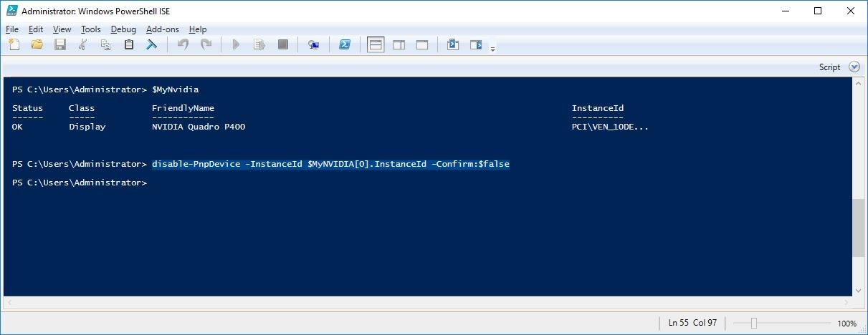The height and width of the screenshot is (335, 868).
Task: Undo the last action
Action: point(183,44)
